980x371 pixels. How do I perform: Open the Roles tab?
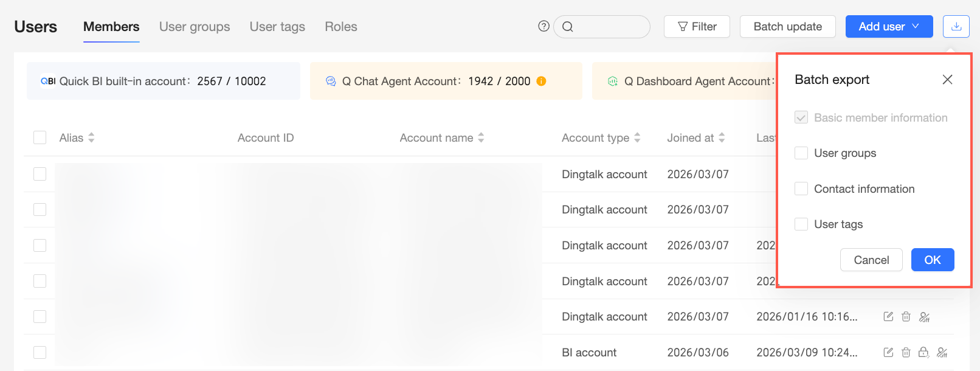point(341,27)
